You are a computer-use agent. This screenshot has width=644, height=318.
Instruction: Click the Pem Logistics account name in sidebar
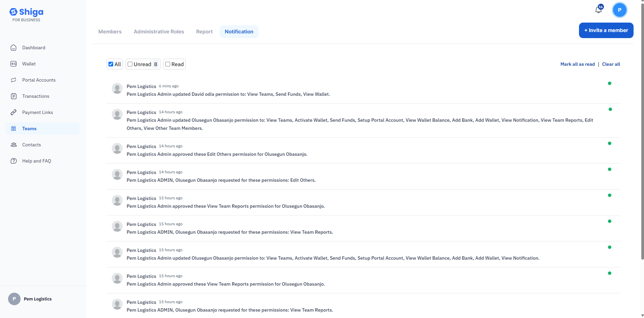(x=38, y=299)
